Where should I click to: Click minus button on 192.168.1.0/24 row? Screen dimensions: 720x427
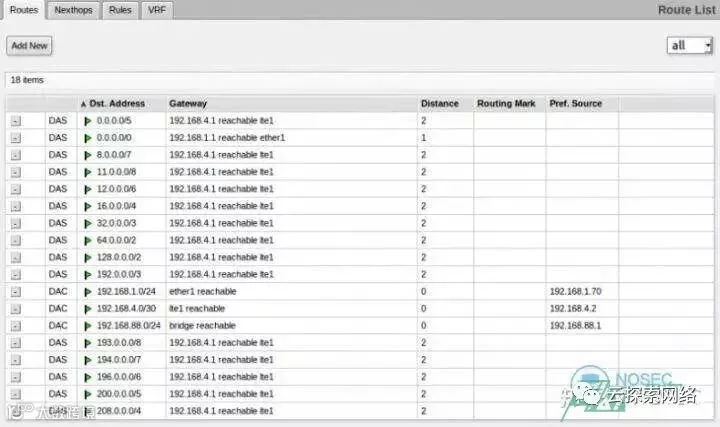tap(16, 292)
